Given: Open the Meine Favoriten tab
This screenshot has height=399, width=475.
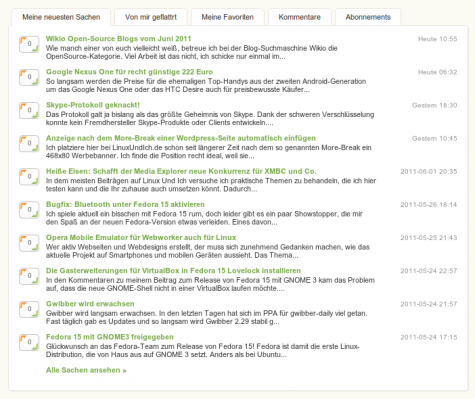Looking at the screenshot, I should [x=228, y=17].
